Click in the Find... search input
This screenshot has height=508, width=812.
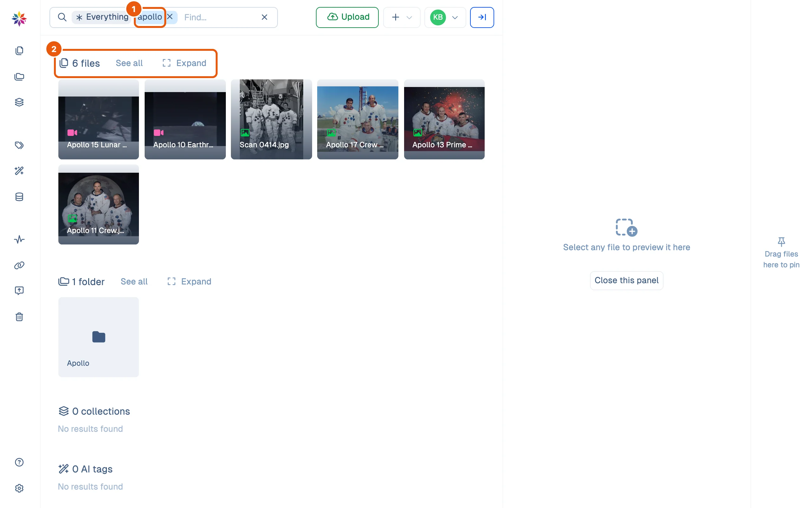(218, 17)
